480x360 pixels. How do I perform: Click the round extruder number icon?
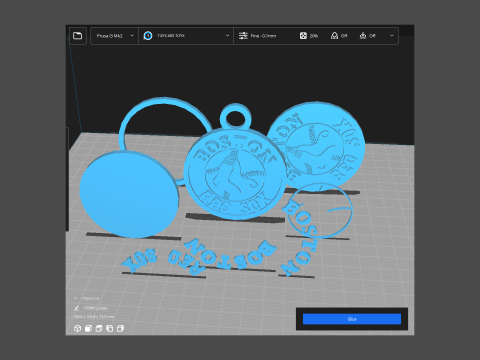tap(148, 36)
